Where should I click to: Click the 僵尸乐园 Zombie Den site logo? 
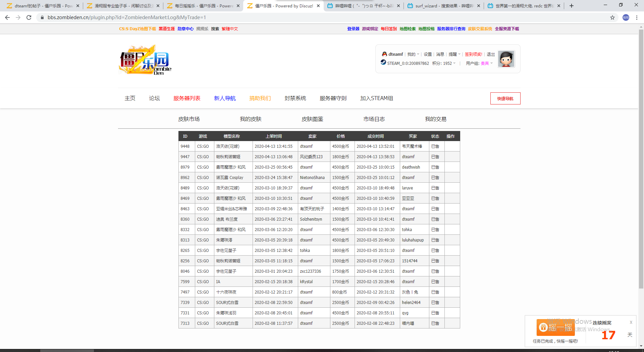pyautogui.click(x=145, y=60)
